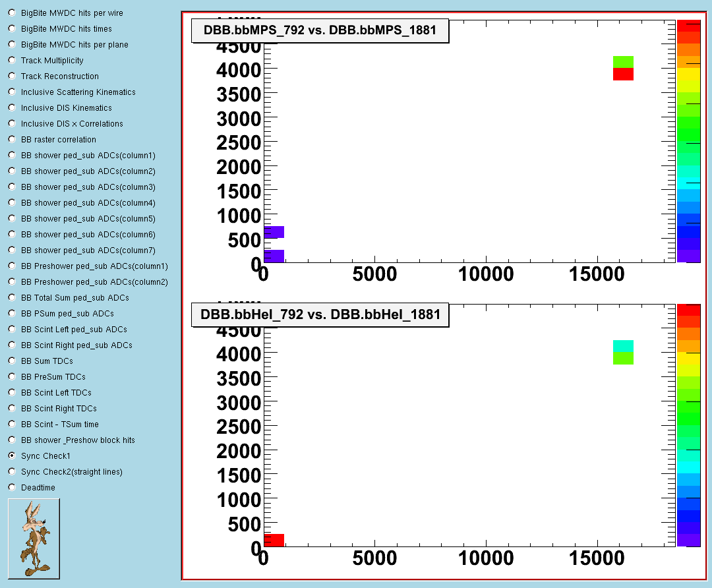The image size is (712, 588).
Task: Choose BB Total Sum ped_sub ADCs
Action: 13,298
